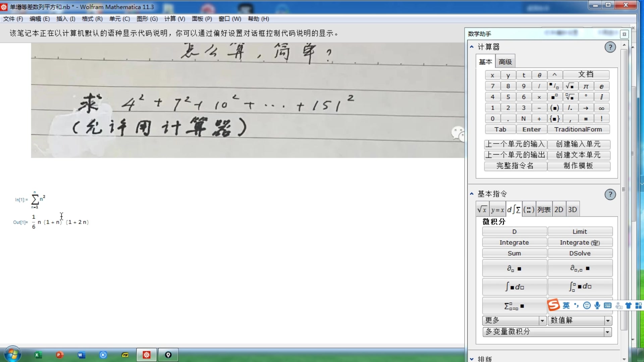Select the y=x algebra commands tab
This screenshot has height=362, width=644.
pos(497,210)
